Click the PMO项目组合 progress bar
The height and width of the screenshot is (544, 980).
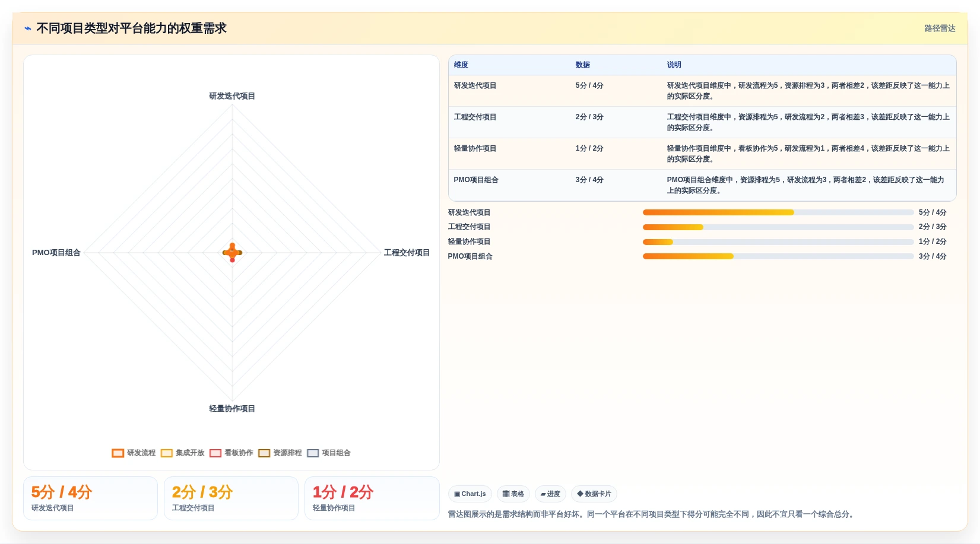pos(778,256)
